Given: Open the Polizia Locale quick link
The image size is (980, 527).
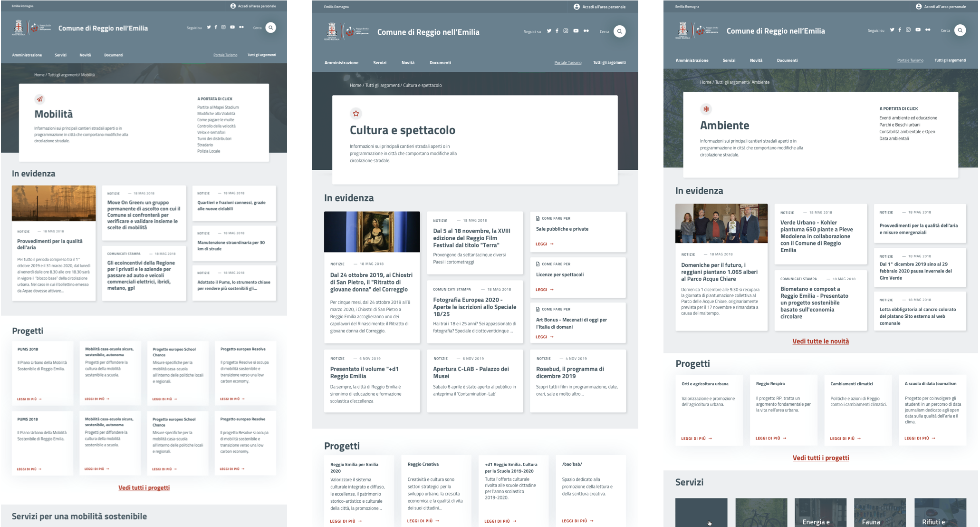Looking at the screenshot, I should (209, 151).
